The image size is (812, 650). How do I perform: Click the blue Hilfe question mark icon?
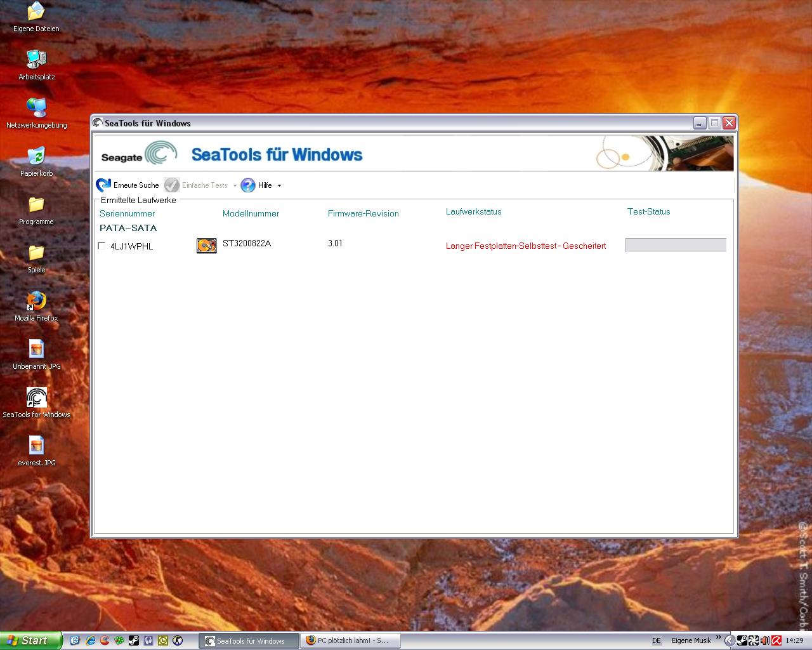(248, 185)
